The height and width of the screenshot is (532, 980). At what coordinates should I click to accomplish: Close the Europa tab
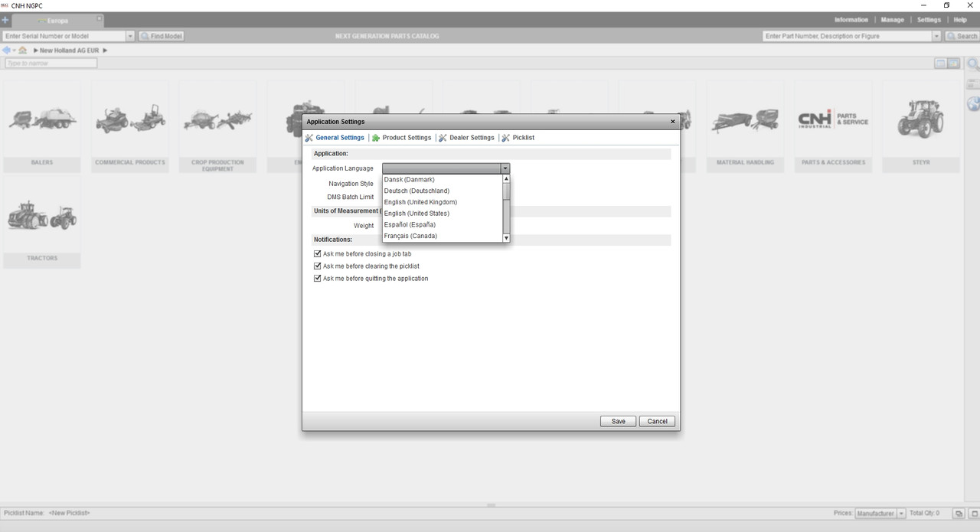coord(99,18)
